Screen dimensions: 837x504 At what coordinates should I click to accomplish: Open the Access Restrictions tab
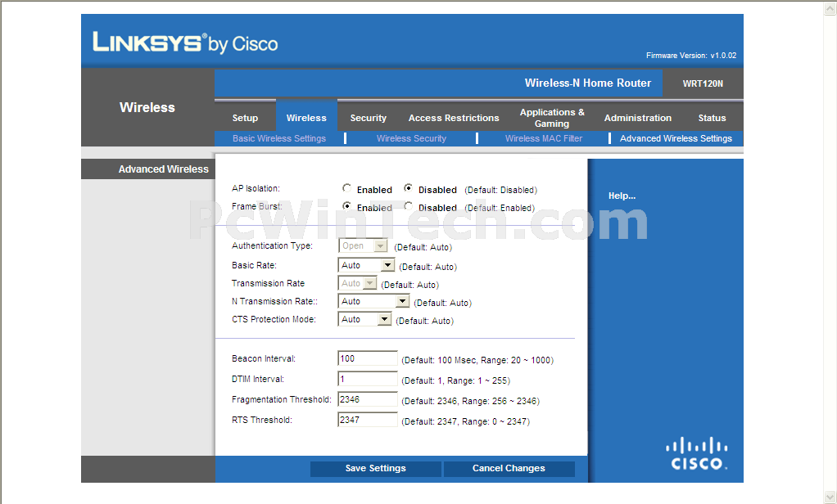[454, 118]
